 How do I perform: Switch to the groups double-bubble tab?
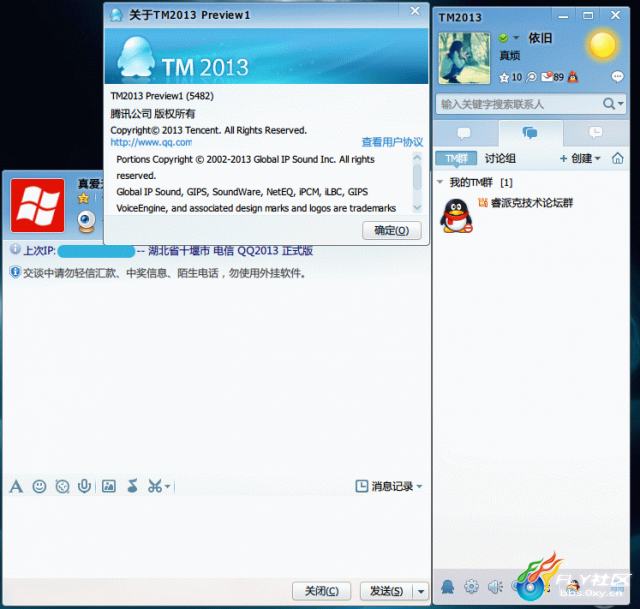530,133
